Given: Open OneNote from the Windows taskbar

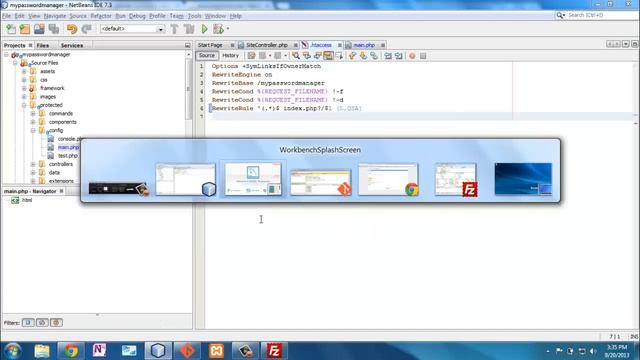Looking at the screenshot, I should coord(99,351).
